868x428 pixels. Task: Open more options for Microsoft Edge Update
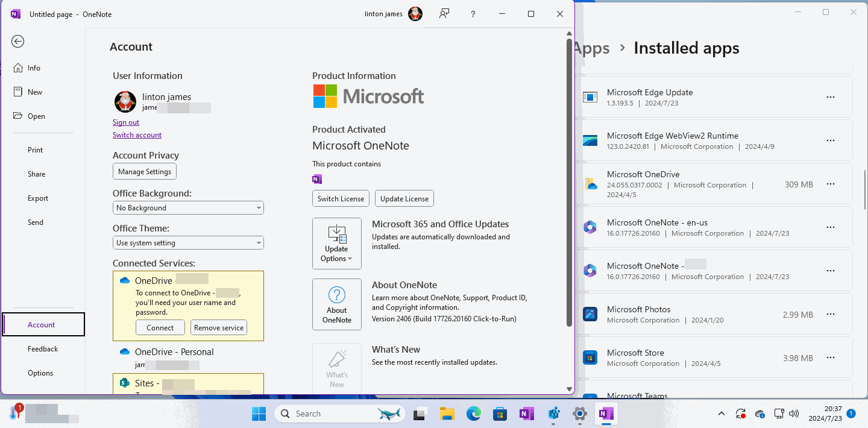click(x=831, y=97)
